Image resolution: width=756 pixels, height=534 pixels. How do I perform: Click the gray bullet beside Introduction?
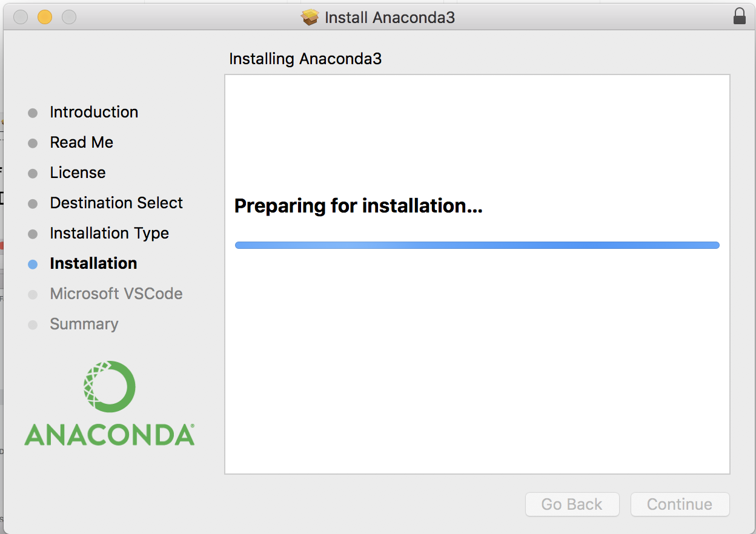point(33,113)
